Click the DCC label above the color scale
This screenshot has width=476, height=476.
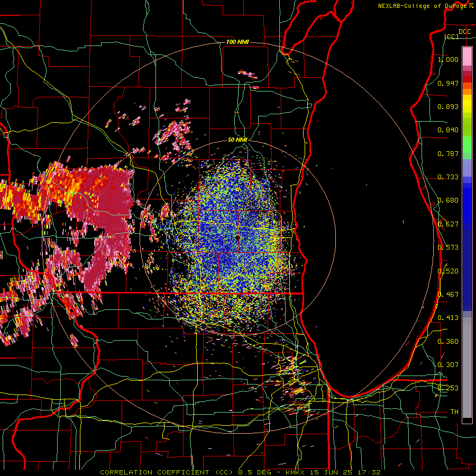(465, 32)
